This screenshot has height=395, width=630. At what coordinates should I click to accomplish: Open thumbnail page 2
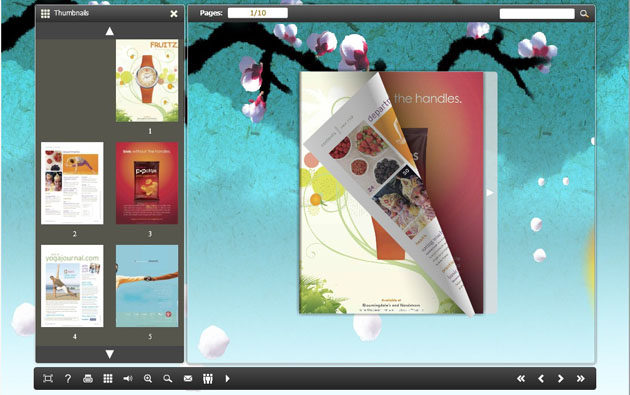[x=72, y=183]
